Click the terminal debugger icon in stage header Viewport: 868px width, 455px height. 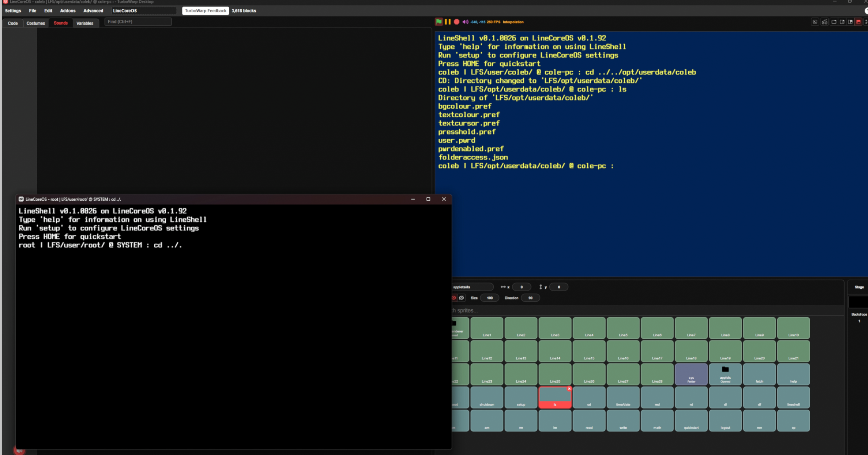pyautogui.click(x=815, y=22)
